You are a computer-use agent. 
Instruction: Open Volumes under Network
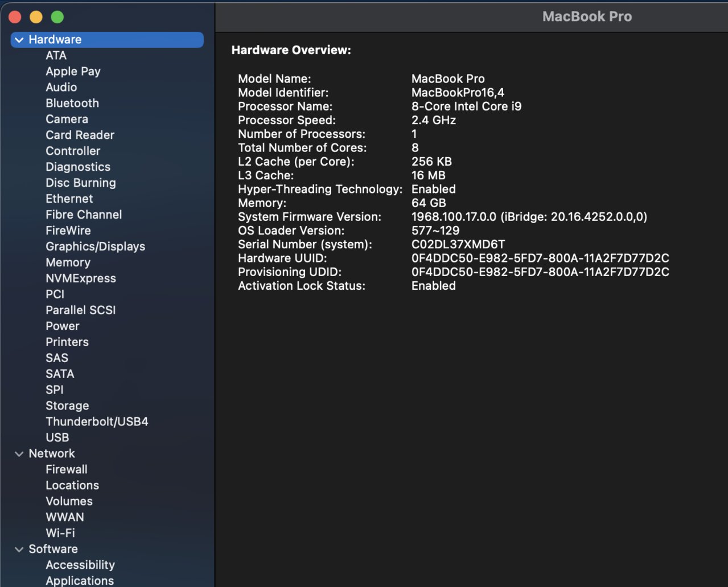coord(69,502)
